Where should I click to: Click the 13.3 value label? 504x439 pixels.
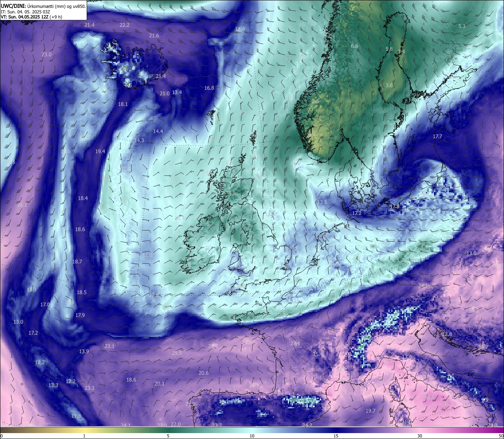pyautogui.click(x=53, y=385)
